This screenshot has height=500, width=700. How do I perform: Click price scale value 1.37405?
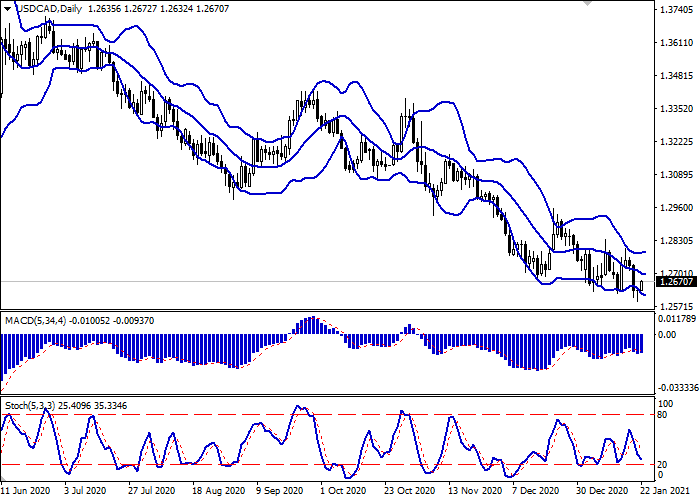coord(677,9)
